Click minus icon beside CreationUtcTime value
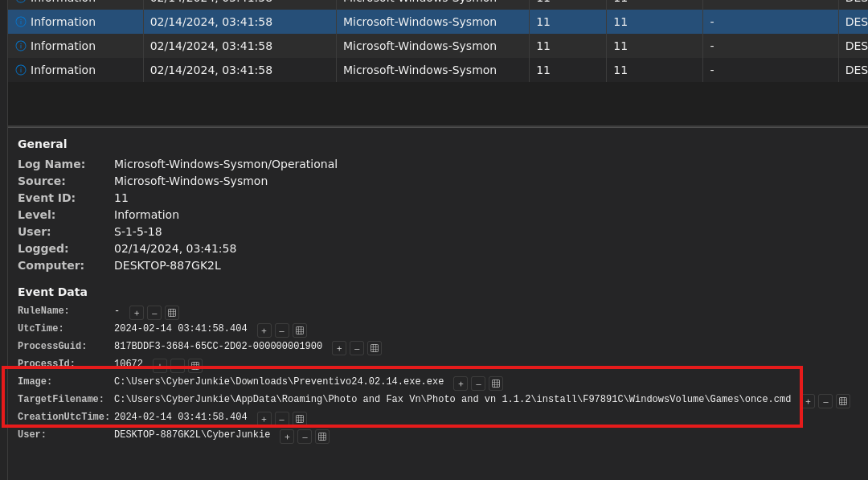 (282, 419)
